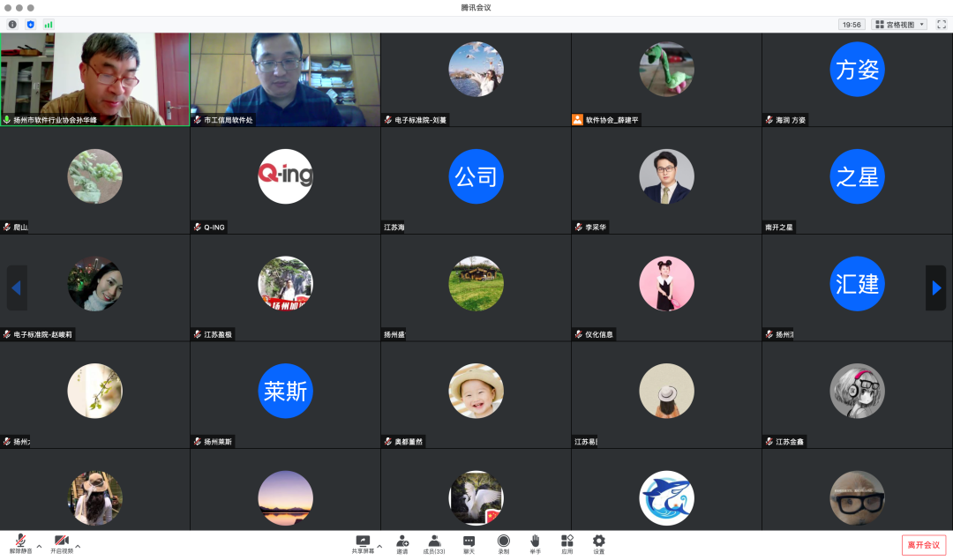Start recording the meeting (录制)
The width and height of the screenshot is (953, 560).
[x=503, y=543]
